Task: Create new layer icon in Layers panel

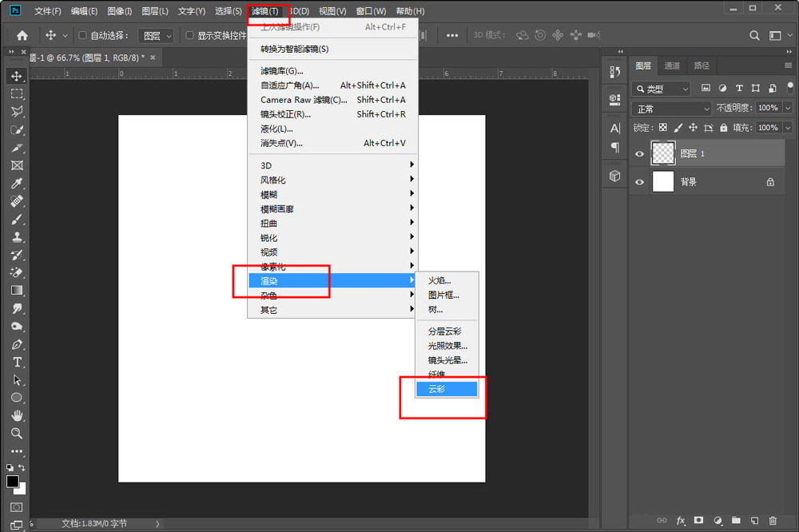Action: pyautogui.click(x=755, y=520)
